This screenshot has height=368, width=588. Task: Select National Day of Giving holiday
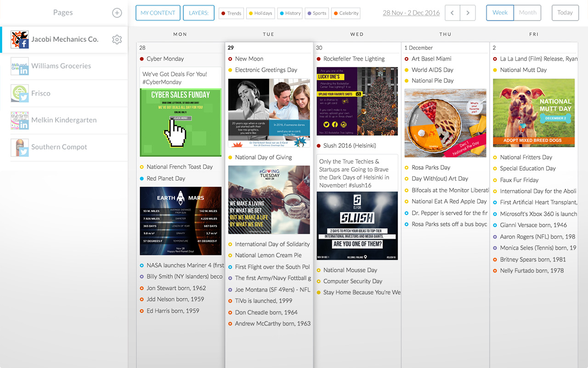click(x=263, y=157)
